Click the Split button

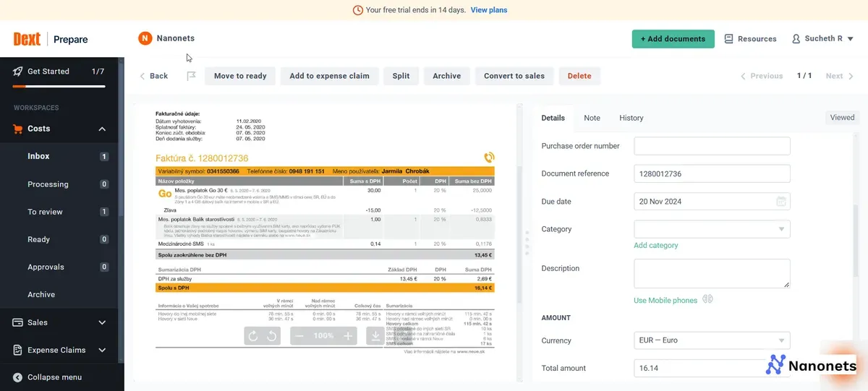coord(401,76)
